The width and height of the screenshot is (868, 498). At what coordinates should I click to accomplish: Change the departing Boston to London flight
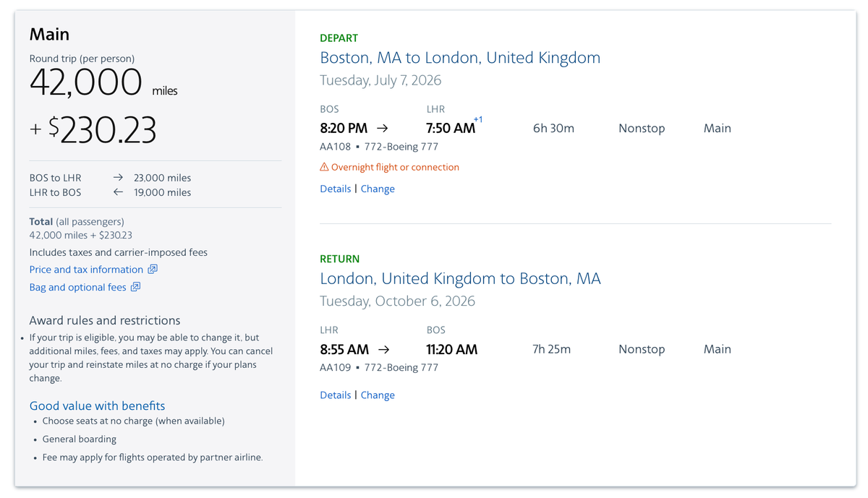point(378,188)
